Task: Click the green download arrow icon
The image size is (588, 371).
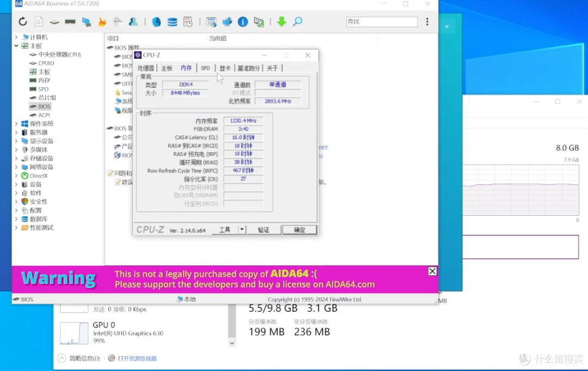Action: coord(281,22)
